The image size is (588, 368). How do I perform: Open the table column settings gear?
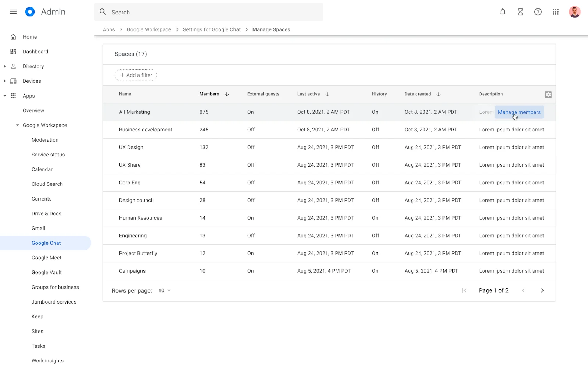tap(548, 94)
